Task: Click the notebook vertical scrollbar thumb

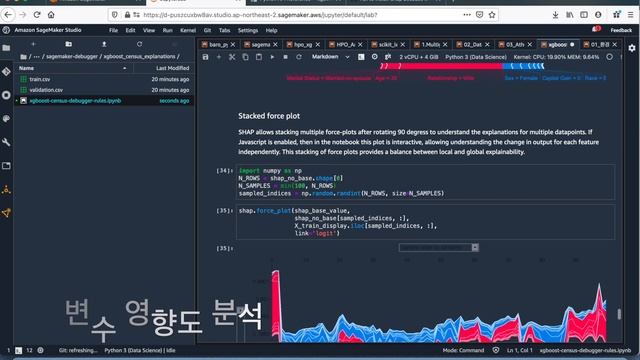Action: point(619,314)
